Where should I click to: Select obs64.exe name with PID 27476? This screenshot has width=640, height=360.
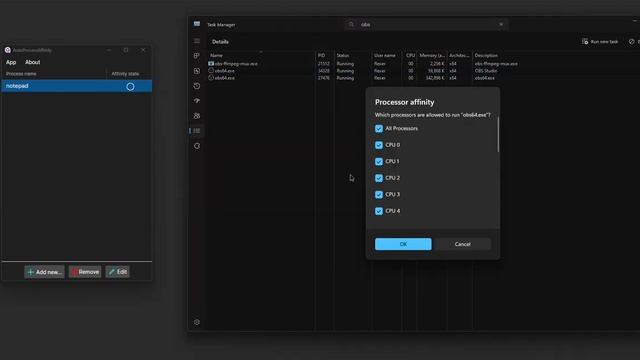(x=224, y=78)
